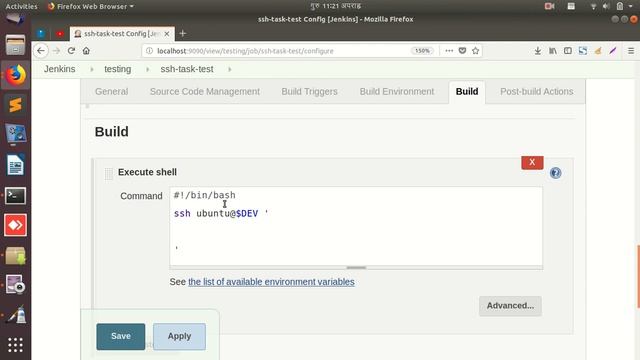Open Activities overview
This screenshot has height=360, width=640.
pyautogui.click(x=21, y=6)
